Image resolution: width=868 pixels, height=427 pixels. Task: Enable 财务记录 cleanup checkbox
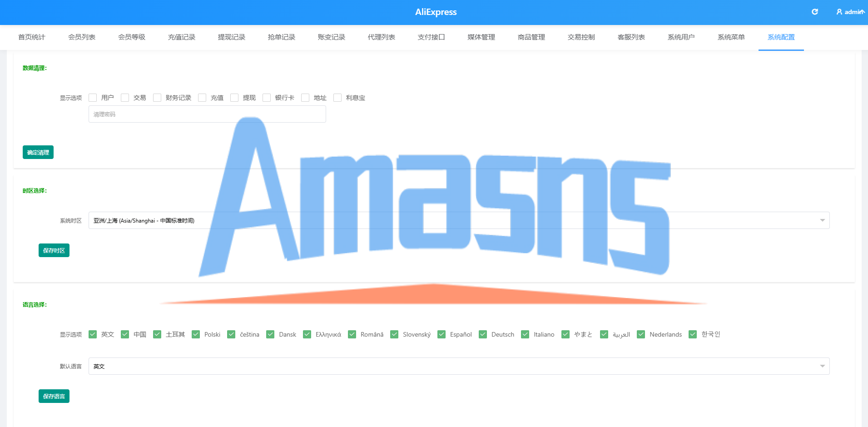tap(157, 98)
